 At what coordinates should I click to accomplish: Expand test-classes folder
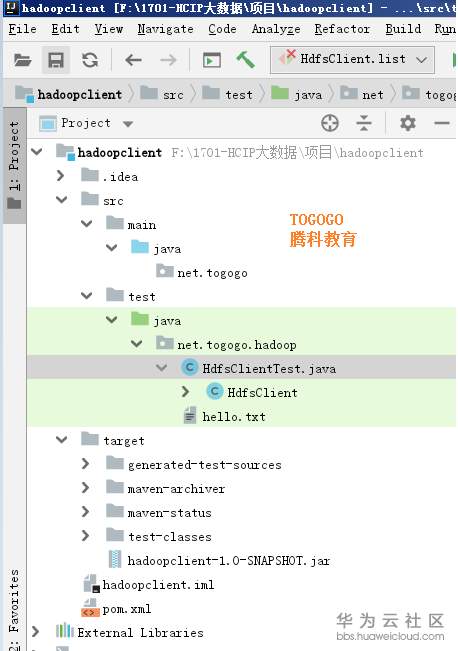[86, 536]
